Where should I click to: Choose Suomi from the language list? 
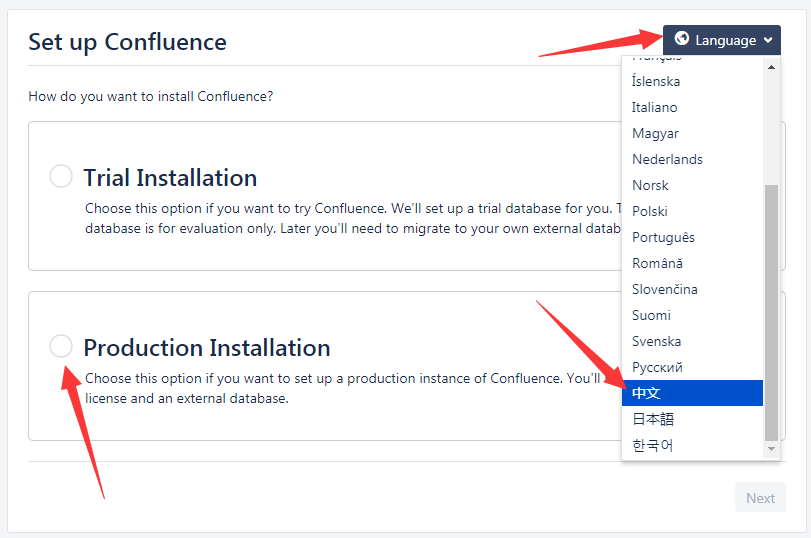692,315
